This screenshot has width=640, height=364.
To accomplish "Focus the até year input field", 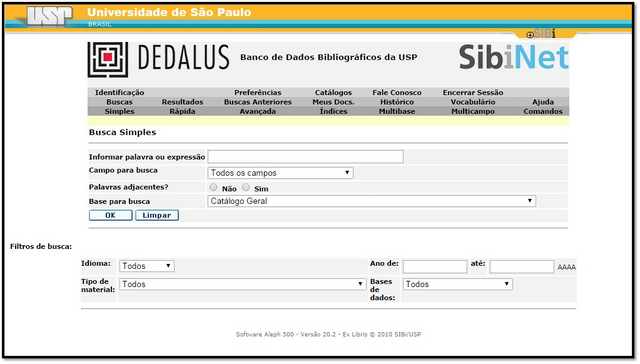I will [x=522, y=267].
